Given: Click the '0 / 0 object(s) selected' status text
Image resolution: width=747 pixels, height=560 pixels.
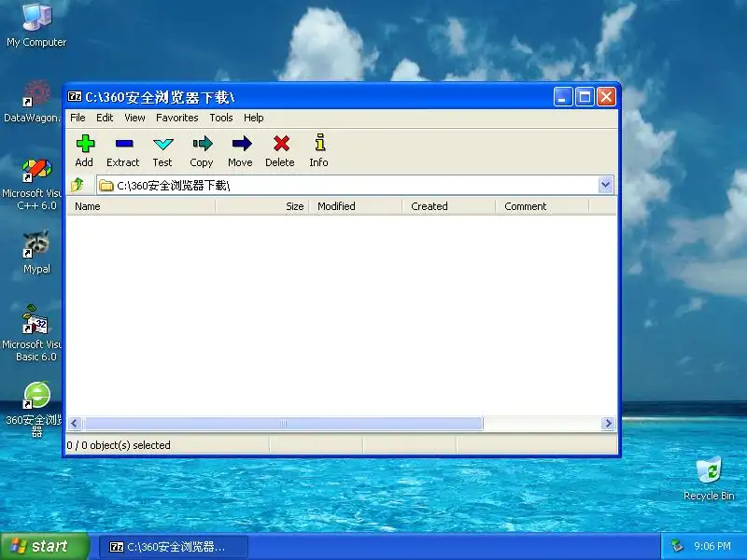Looking at the screenshot, I should tap(119, 445).
